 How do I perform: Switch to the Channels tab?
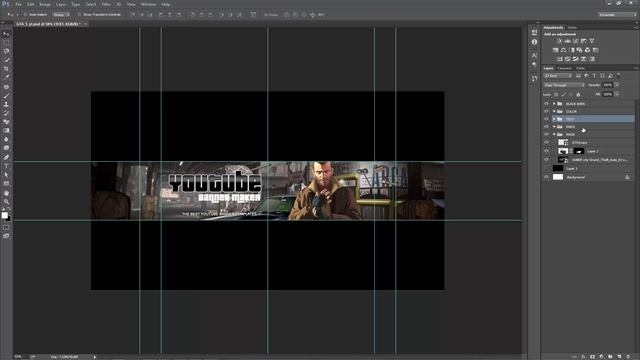(564, 68)
